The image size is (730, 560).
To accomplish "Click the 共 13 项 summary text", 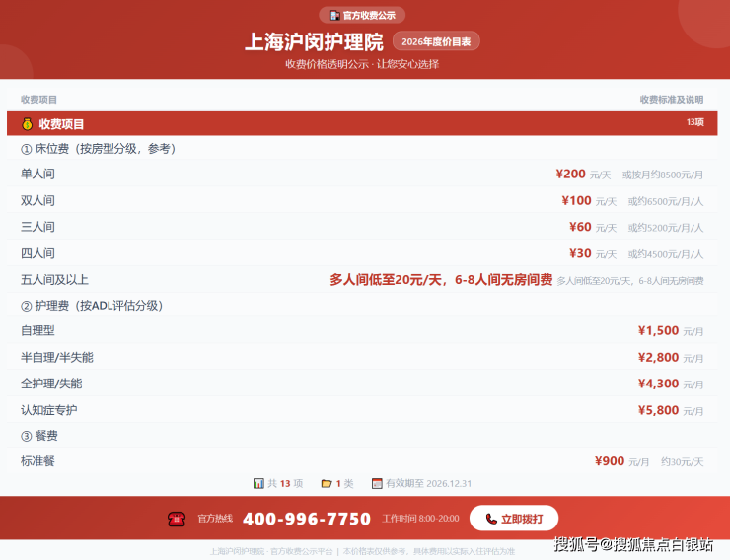I will [x=285, y=484].
